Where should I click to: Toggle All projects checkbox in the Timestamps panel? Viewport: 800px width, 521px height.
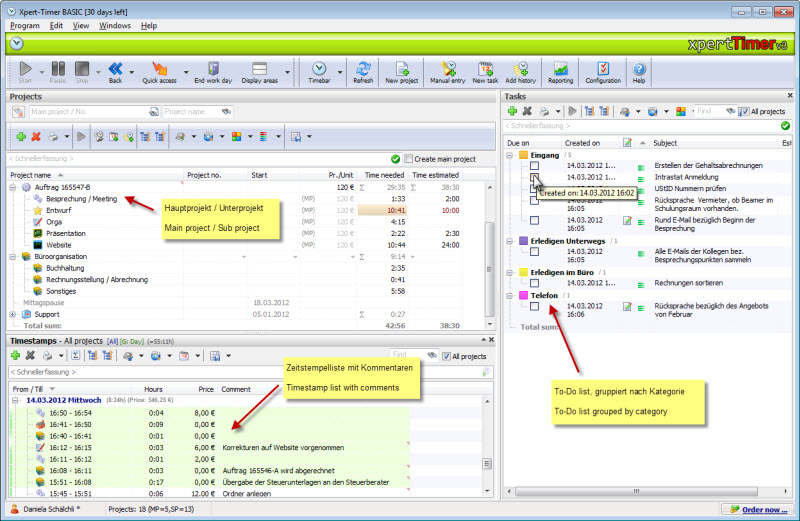pyautogui.click(x=446, y=356)
